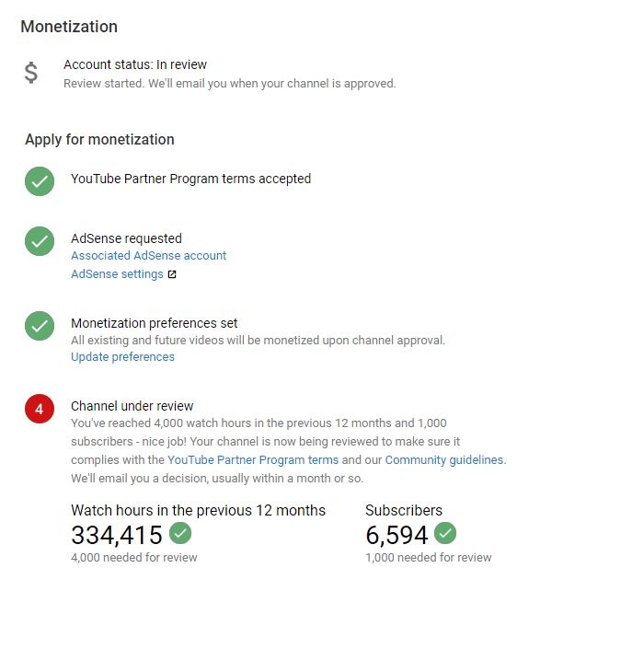The width and height of the screenshot is (632, 672).
Task: Open the YouTube Partner Program terms link
Action: [x=253, y=459]
